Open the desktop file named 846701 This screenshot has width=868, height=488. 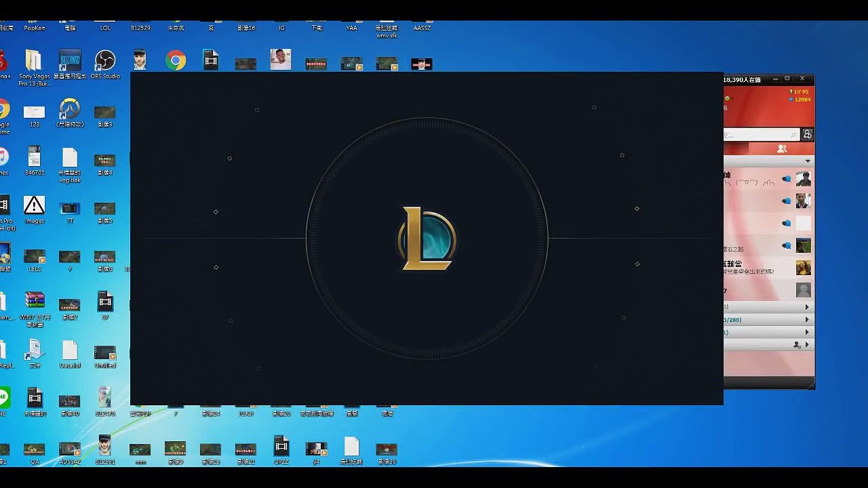point(34,162)
